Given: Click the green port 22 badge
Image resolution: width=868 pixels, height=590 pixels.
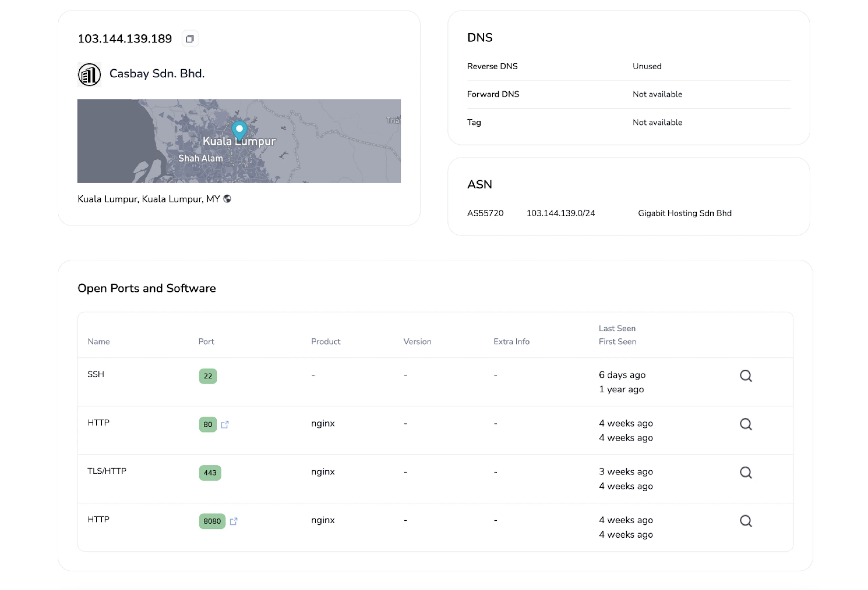Looking at the screenshot, I should point(208,376).
